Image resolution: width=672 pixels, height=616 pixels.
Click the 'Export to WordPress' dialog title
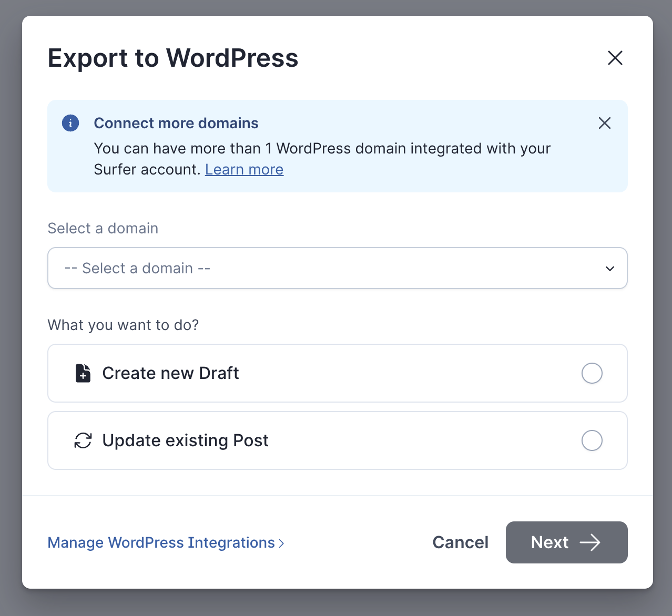tap(173, 58)
